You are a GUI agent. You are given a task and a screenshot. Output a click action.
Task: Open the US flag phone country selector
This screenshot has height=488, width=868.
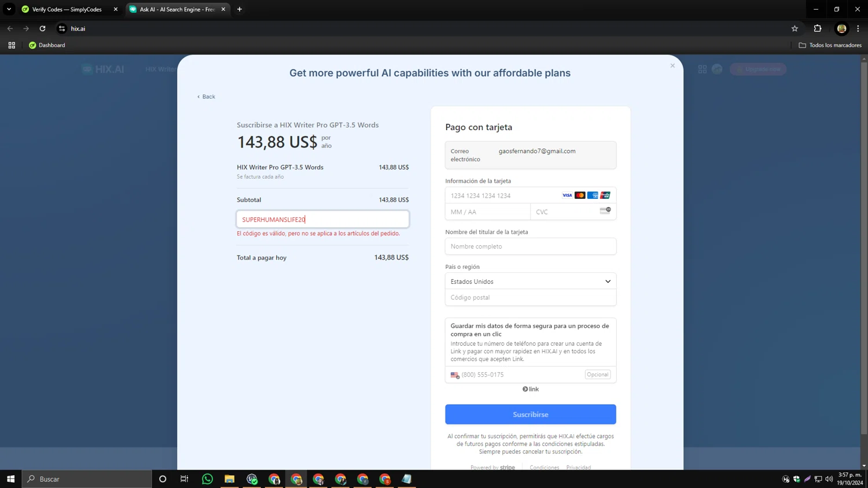click(x=455, y=375)
